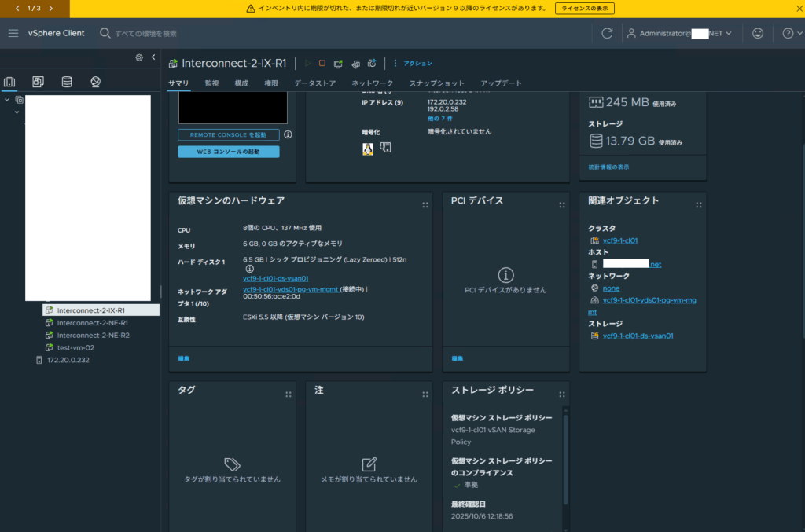Collapse the left inventory sidebar
Viewport: 805px width, 532px height.
coord(153,57)
